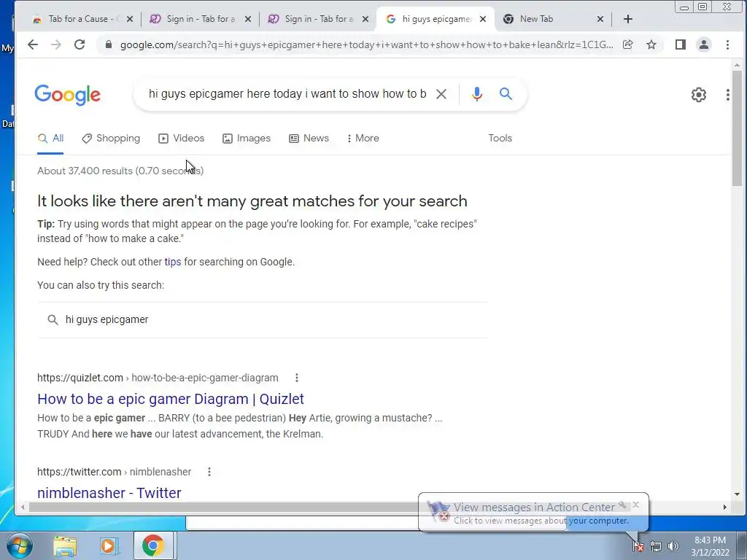Open the 'tips' link for searching
This screenshot has width=747, height=560.
(x=172, y=262)
